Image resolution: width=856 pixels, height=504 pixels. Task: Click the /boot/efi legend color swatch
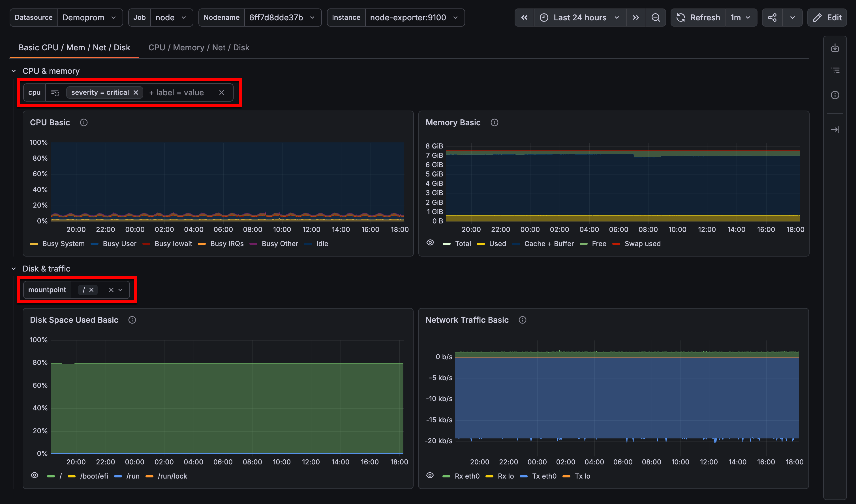click(71, 477)
